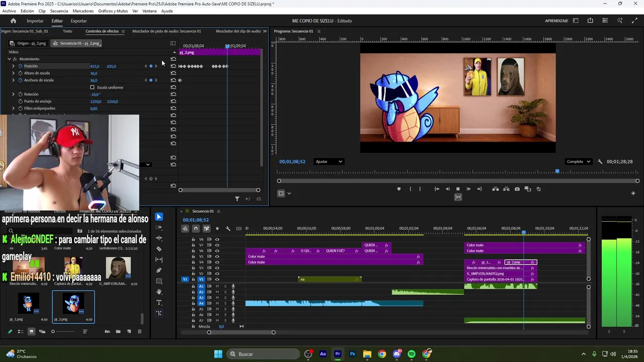Select the Pen tool
644x362 pixels.
point(159,270)
